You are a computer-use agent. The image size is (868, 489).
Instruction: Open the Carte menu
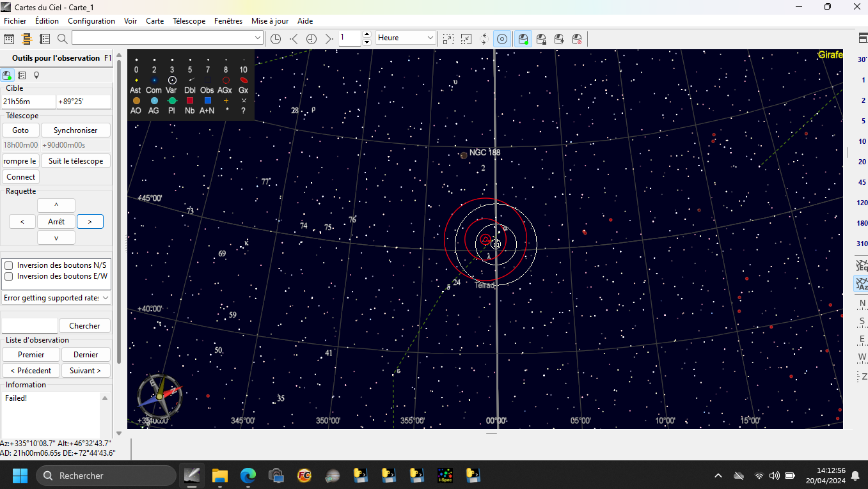(x=155, y=21)
